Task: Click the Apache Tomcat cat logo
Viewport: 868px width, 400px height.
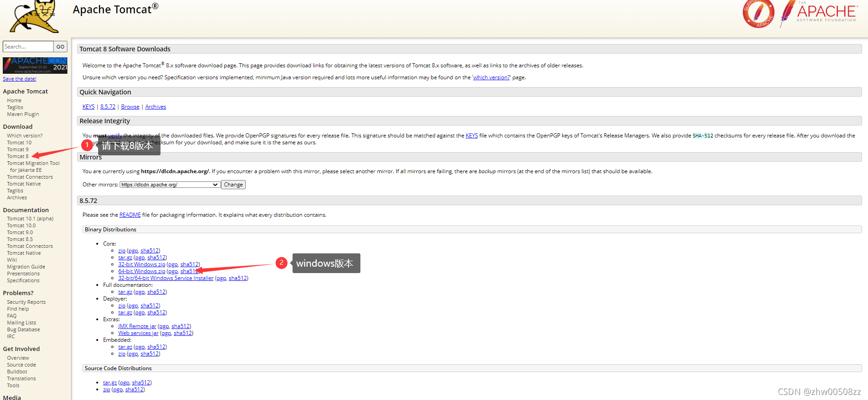Action: click(x=35, y=16)
